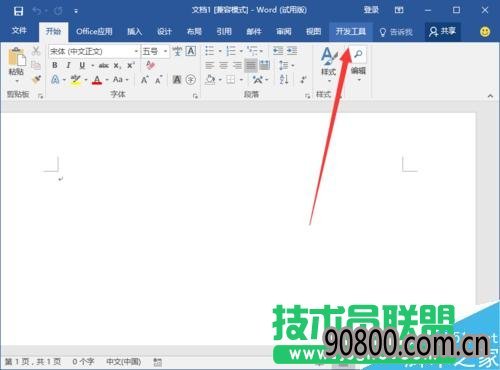
Task: Click the smiley feedback icon
Action: pyautogui.click(x=485, y=32)
